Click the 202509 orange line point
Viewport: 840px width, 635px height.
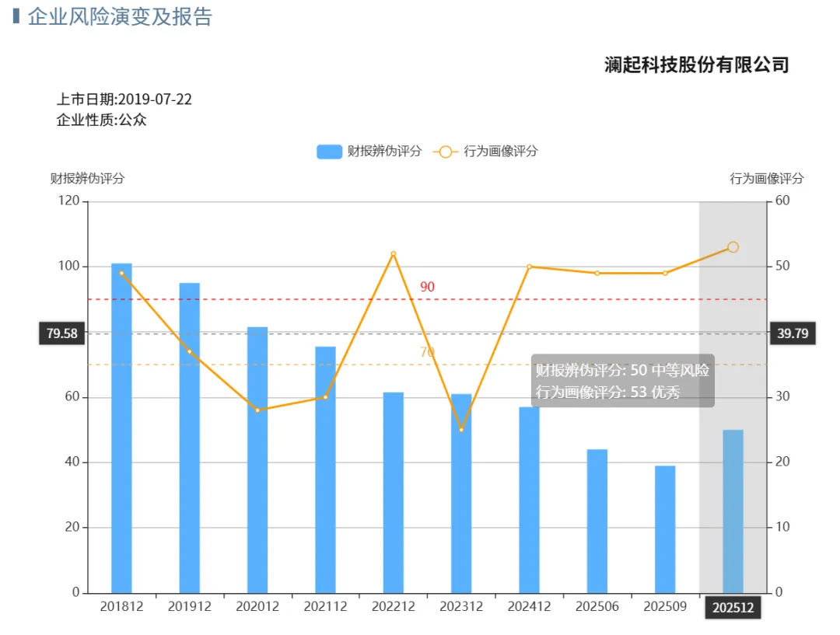pyautogui.click(x=665, y=273)
